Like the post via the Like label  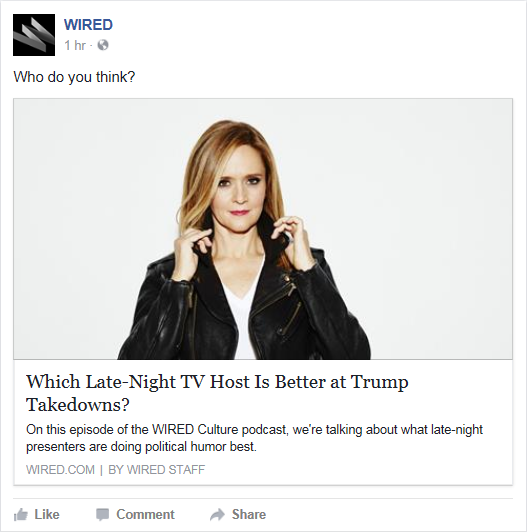pos(47,514)
